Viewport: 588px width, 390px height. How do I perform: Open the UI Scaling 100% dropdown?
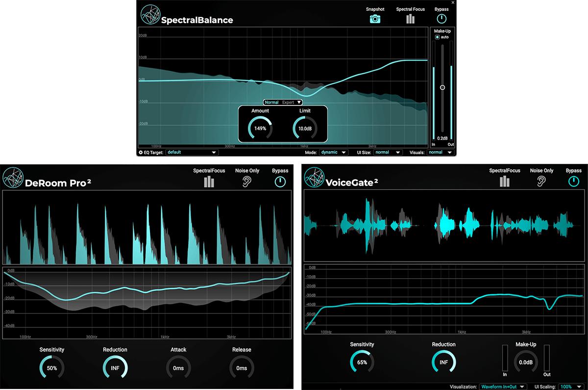click(x=571, y=387)
